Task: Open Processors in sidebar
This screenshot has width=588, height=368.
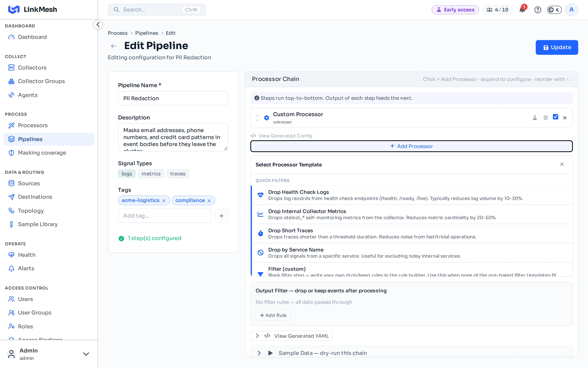Action: click(x=49, y=125)
